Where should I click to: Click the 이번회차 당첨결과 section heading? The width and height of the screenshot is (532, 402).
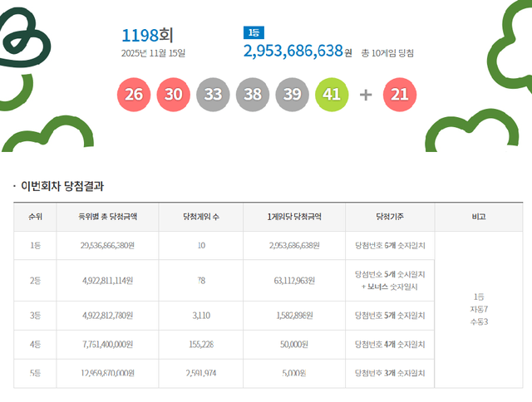point(62,186)
